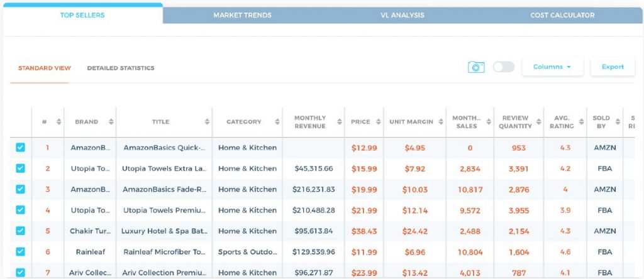This screenshot has width=644, height=279.
Task: Open the Market Trends tab
Action: click(x=242, y=15)
